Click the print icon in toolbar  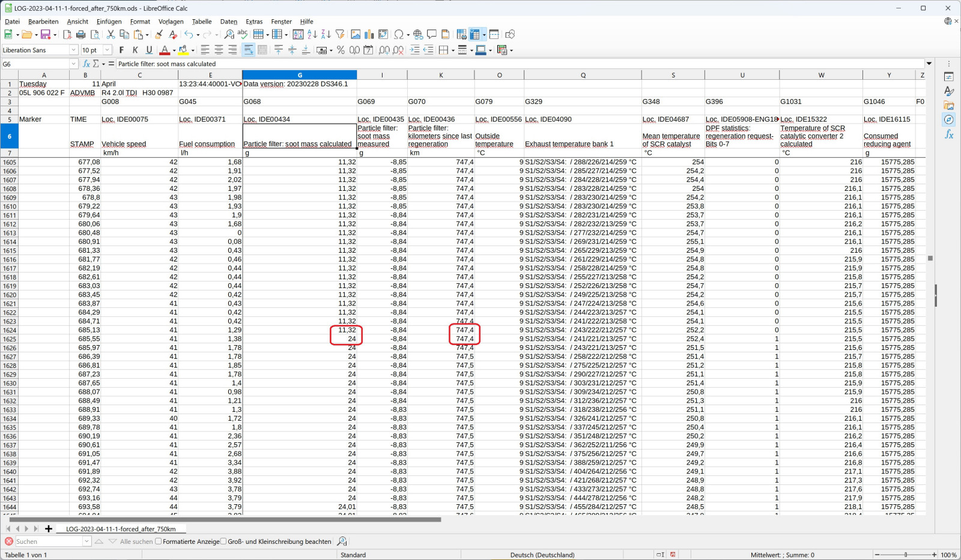(81, 35)
